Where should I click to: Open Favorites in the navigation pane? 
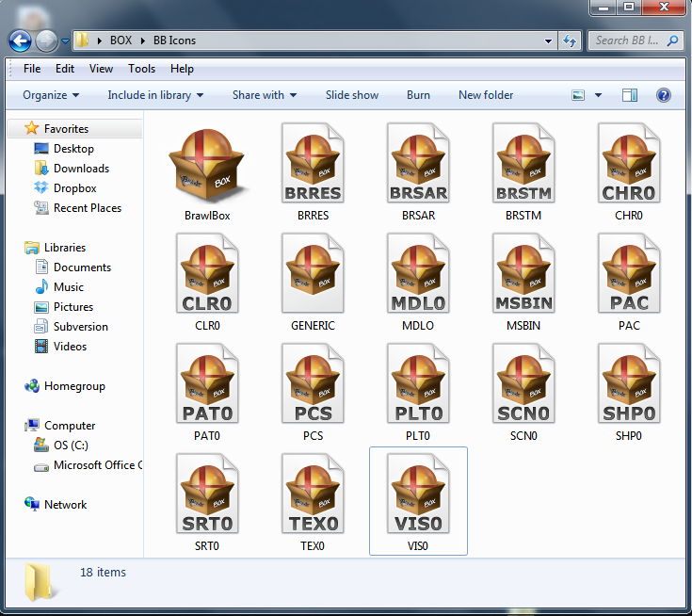click(66, 128)
